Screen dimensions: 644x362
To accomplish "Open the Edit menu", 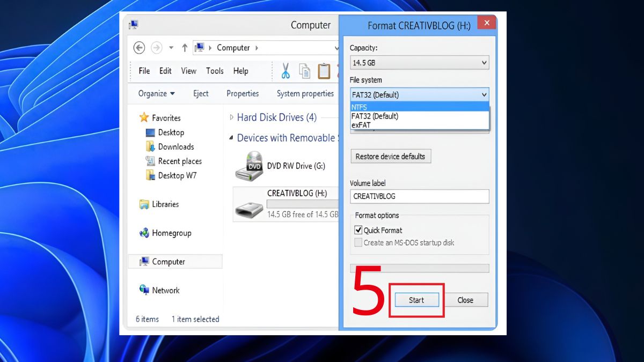I will pos(165,71).
